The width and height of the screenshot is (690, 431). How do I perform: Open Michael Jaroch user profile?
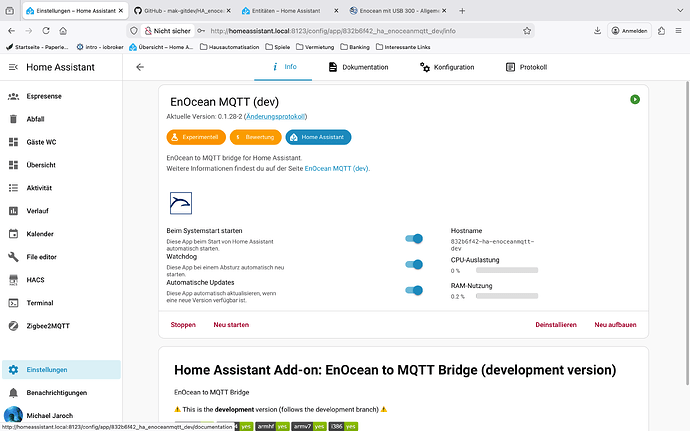(61, 416)
